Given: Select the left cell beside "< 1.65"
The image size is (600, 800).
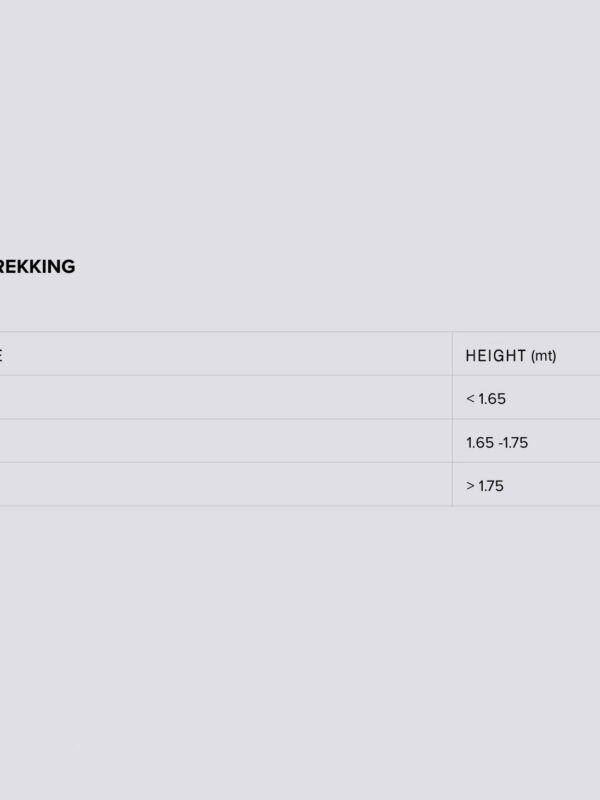Looking at the screenshot, I should point(226,397).
